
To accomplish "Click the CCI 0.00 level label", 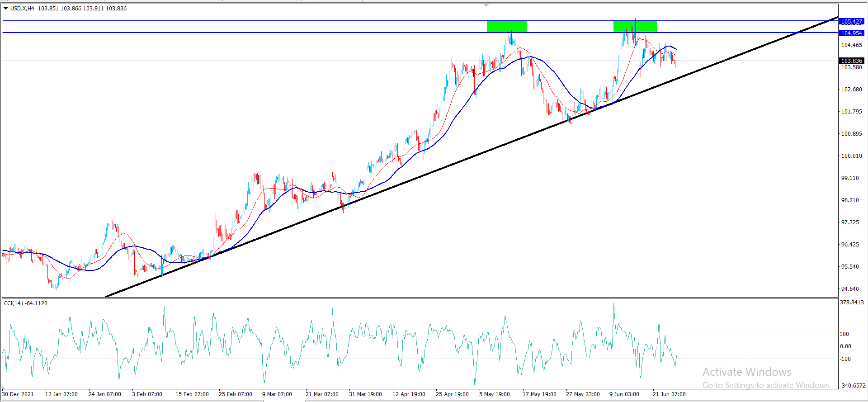I will pyautogui.click(x=845, y=346).
